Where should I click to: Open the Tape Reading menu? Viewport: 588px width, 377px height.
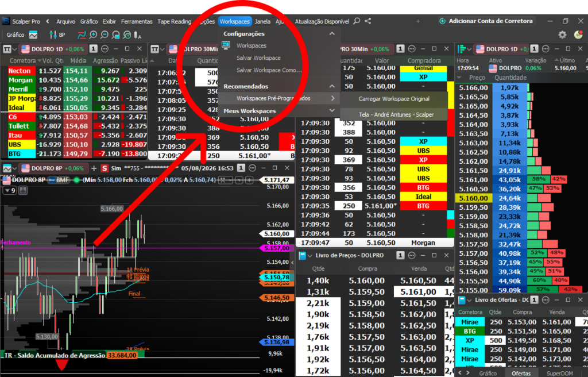coord(174,21)
